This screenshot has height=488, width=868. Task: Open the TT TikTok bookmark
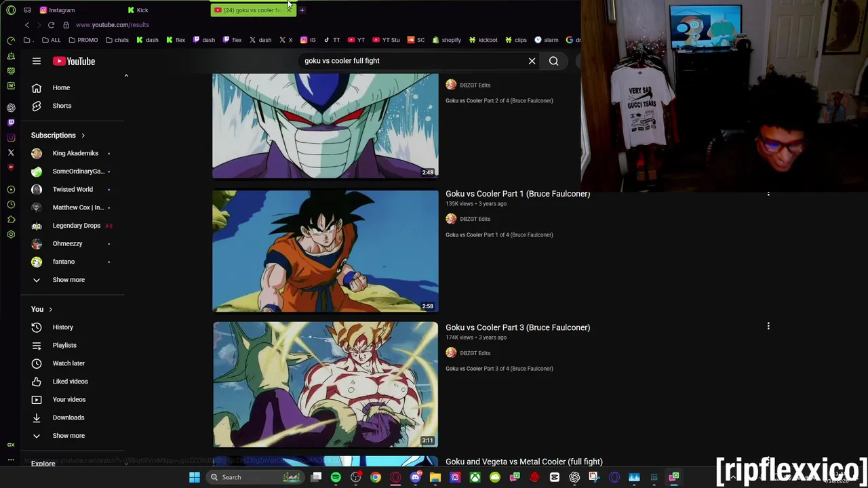(x=332, y=40)
